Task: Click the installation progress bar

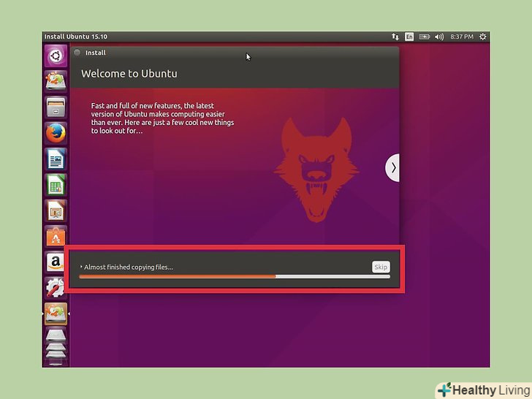Action: point(235,277)
